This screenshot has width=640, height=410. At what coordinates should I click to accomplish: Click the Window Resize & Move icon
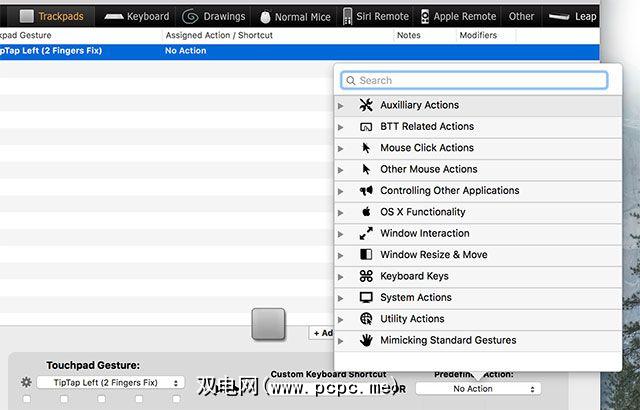point(366,255)
